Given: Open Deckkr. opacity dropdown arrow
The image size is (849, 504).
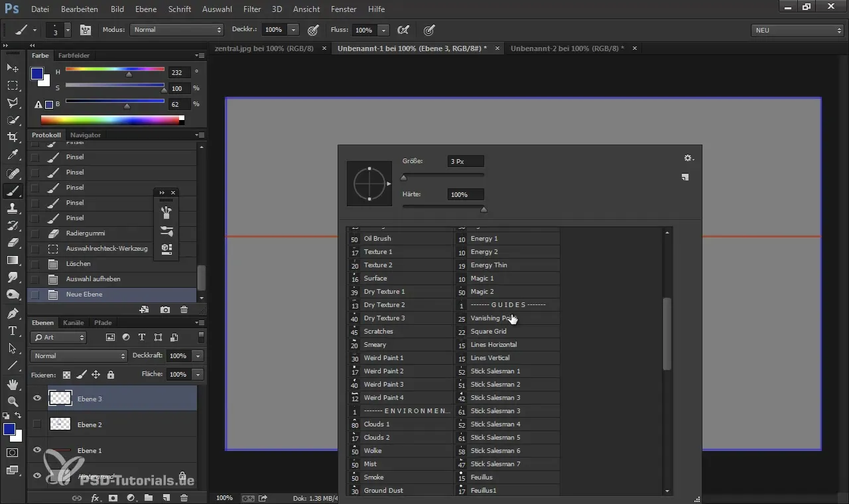Looking at the screenshot, I should (x=293, y=30).
